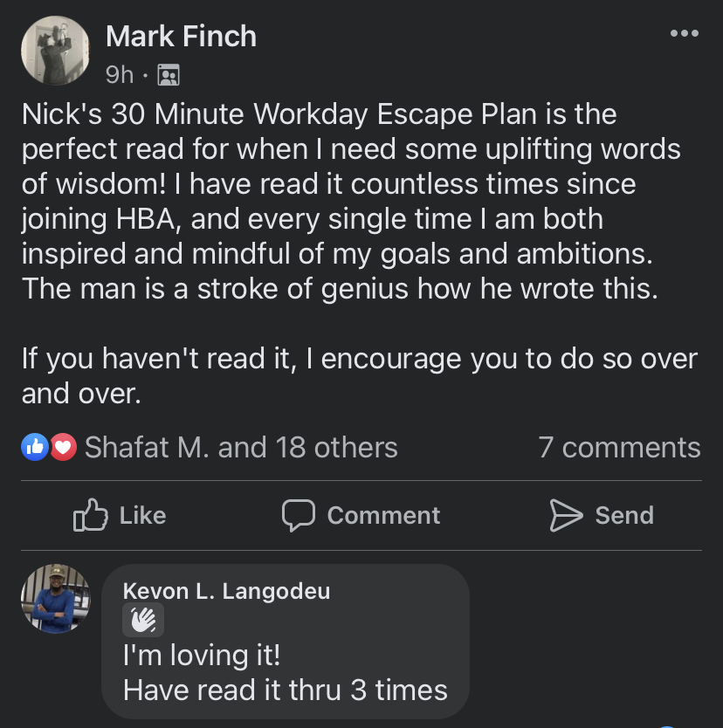Viewport: 723px width, 728px height.
Task: Tap the thumbs-up outline icon to like
Action: 90,516
